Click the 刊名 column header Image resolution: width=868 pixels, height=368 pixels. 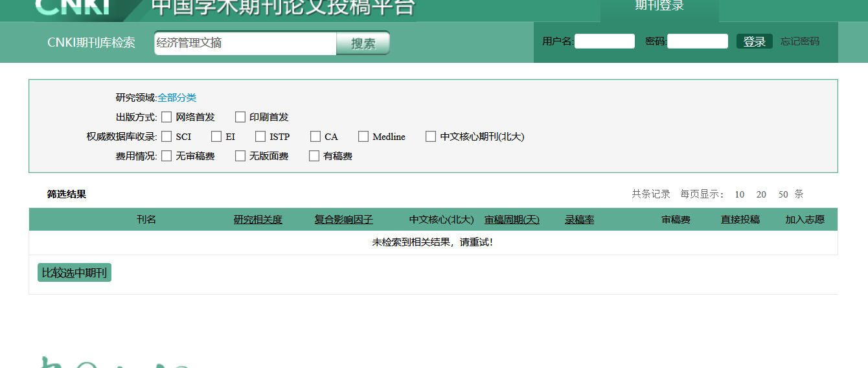click(x=146, y=220)
